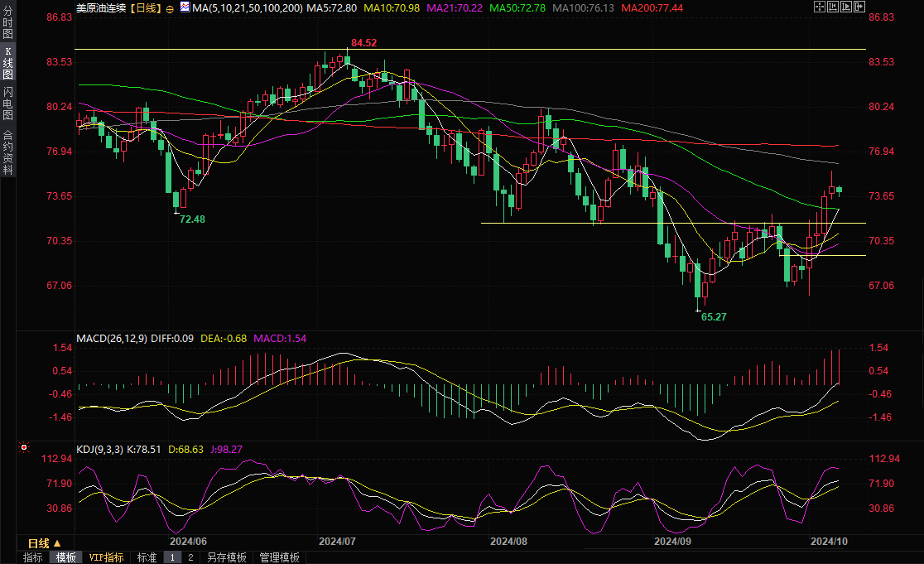Click the MA indicator chart icon
Screen dimensions: 924x564
point(185,7)
